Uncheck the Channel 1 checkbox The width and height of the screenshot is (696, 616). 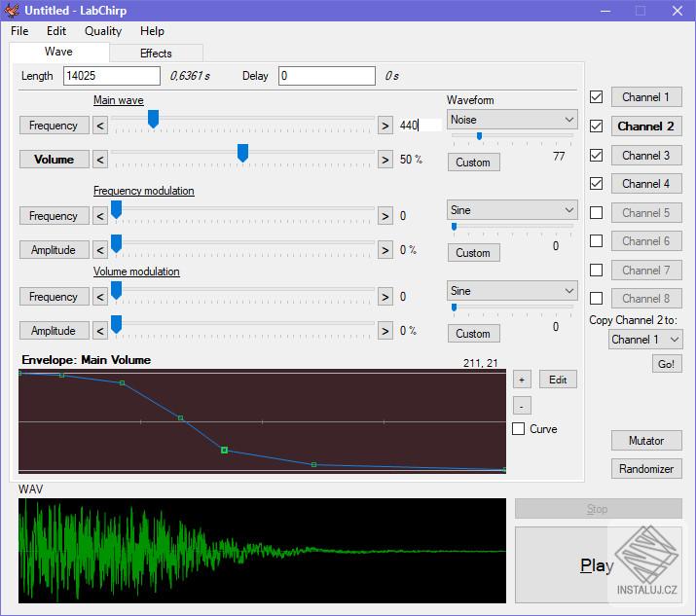coord(597,97)
